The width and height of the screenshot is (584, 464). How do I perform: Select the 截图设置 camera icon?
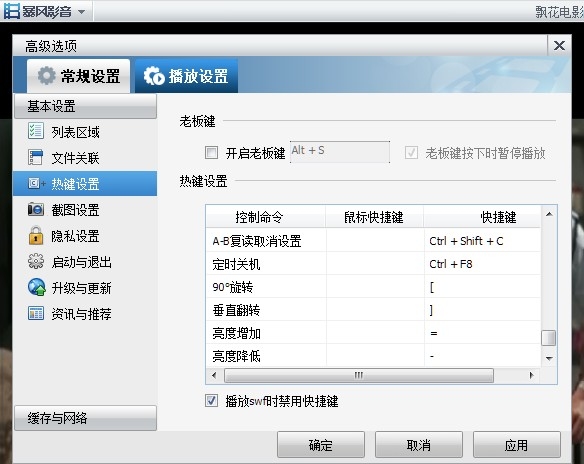pyautogui.click(x=36, y=209)
